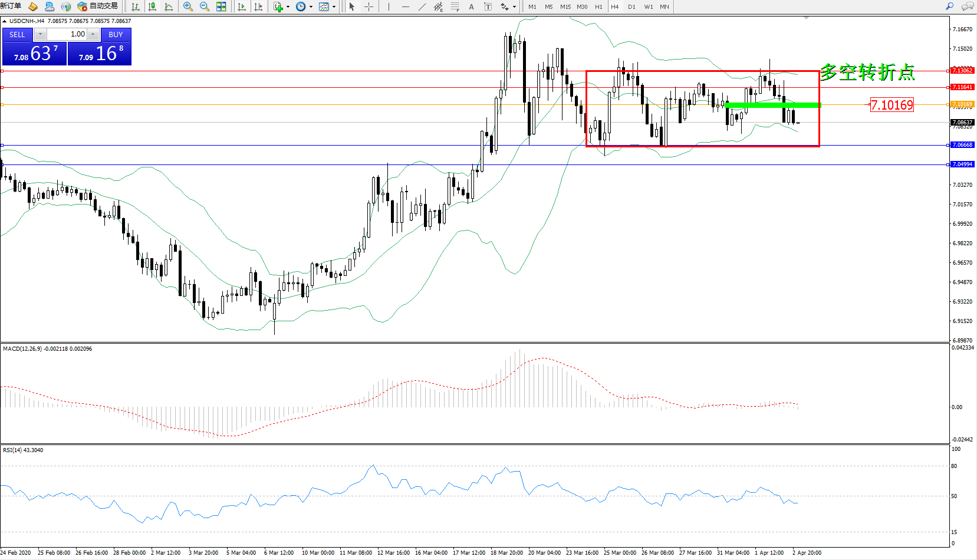
Task: Click the zoom out magnifier icon
Action: click(x=205, y=6)
